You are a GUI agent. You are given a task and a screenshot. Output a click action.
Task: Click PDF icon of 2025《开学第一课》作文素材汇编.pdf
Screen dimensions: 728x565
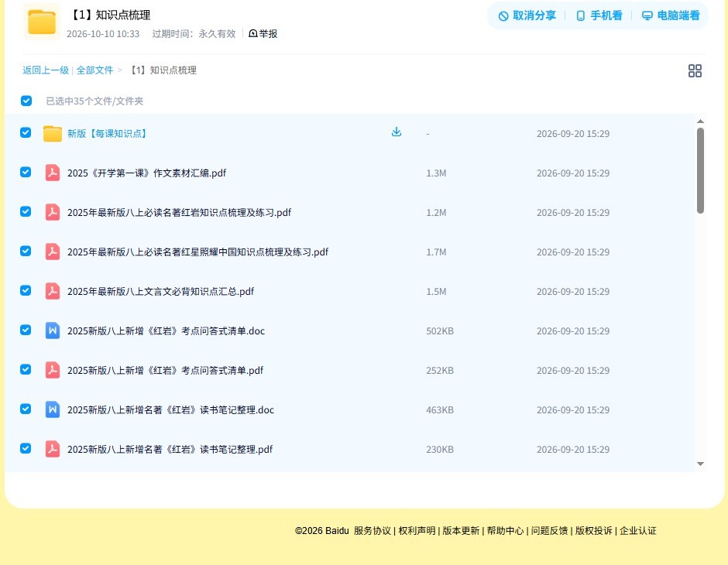pyautogui.click(x=53, y=173)
